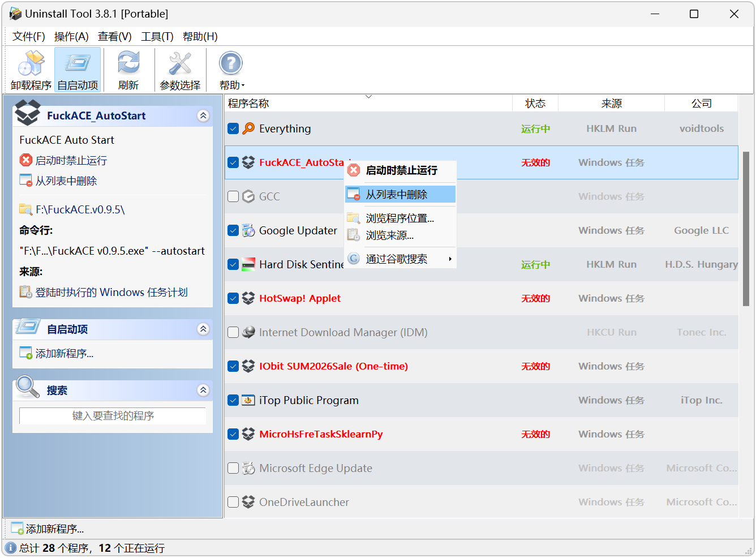The height and width of the screenshot is (558, 756).
Task: Open the 文件(F) menu
Action: [x=29, y=37]
